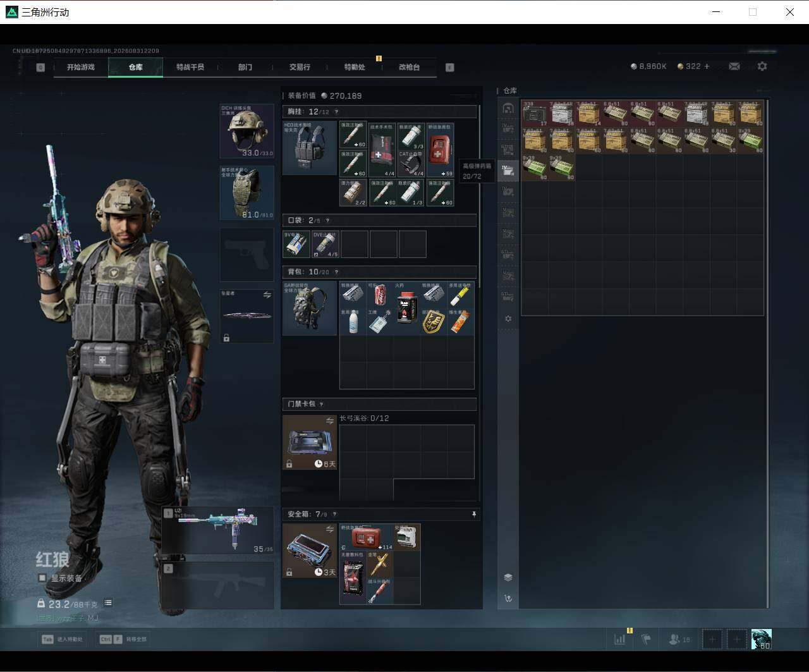Switch to the 开始游戏 tab
Image resolution: width=809 pixels, height=672 pixels.
[81, 67]
